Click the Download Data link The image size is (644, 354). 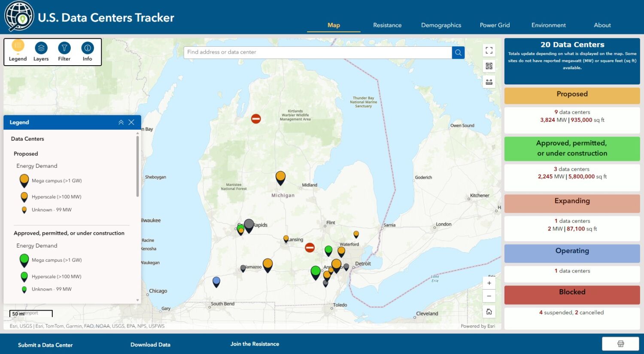[x=150, y=345]
